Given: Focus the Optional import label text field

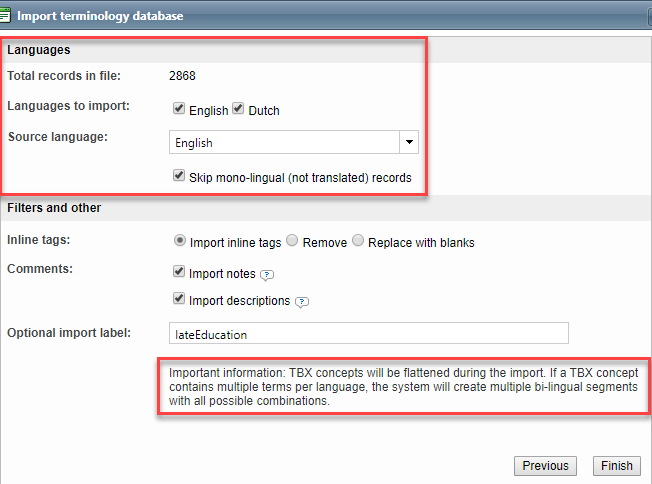Looking at the screenshot, I should (368, 334).
